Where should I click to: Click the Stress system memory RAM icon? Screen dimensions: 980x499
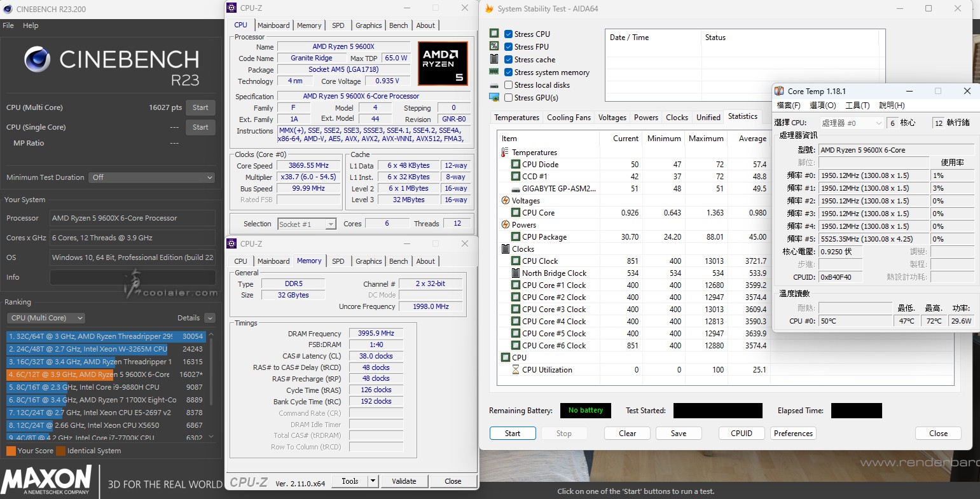pos(494,72)
